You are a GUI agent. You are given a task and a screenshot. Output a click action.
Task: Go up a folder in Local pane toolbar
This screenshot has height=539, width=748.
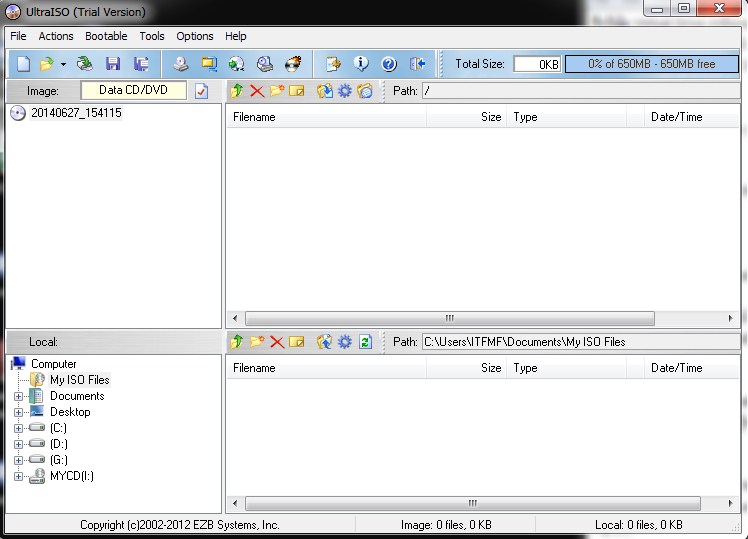point(237,342)
